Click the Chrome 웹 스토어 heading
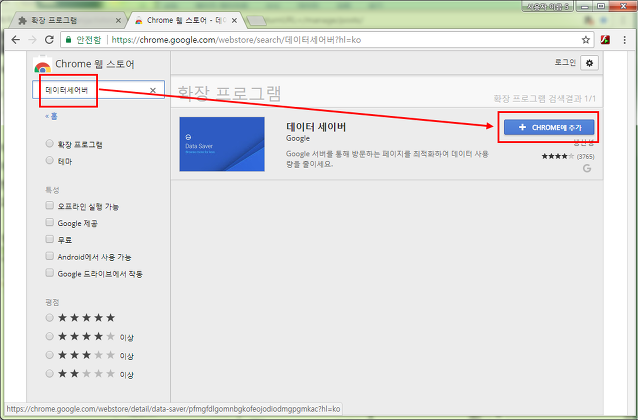 pyautogui.click(x=95, y=64)
